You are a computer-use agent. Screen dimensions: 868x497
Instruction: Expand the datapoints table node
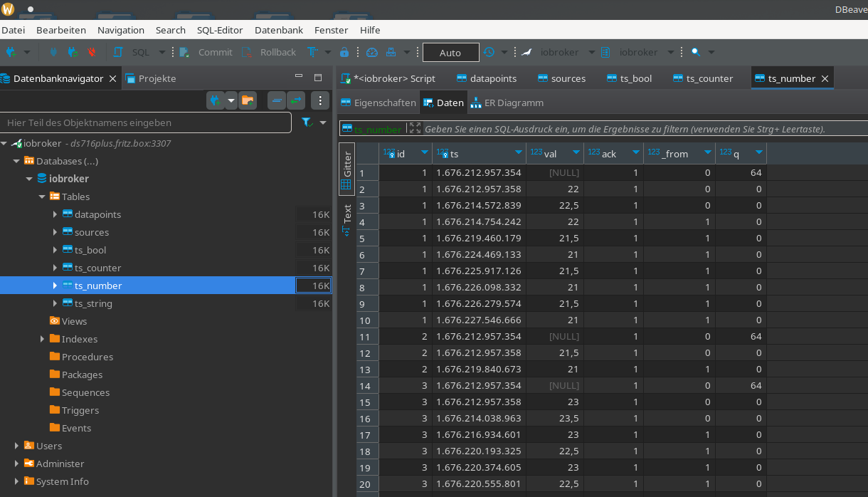click(x=55, y=214)
